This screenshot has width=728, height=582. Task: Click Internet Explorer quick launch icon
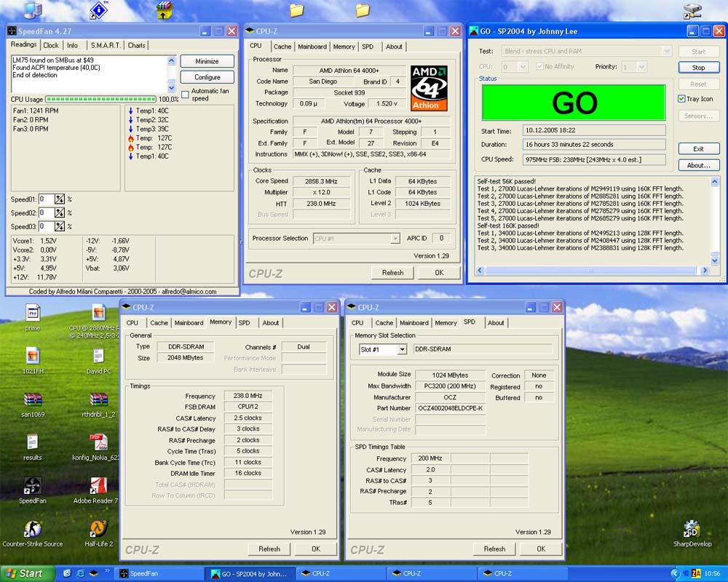80,574
